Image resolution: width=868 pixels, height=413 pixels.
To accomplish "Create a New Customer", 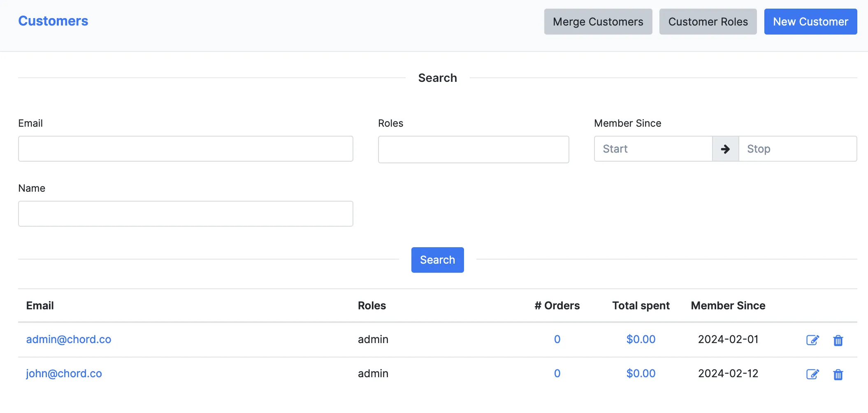I will click(x=810, y=22).
